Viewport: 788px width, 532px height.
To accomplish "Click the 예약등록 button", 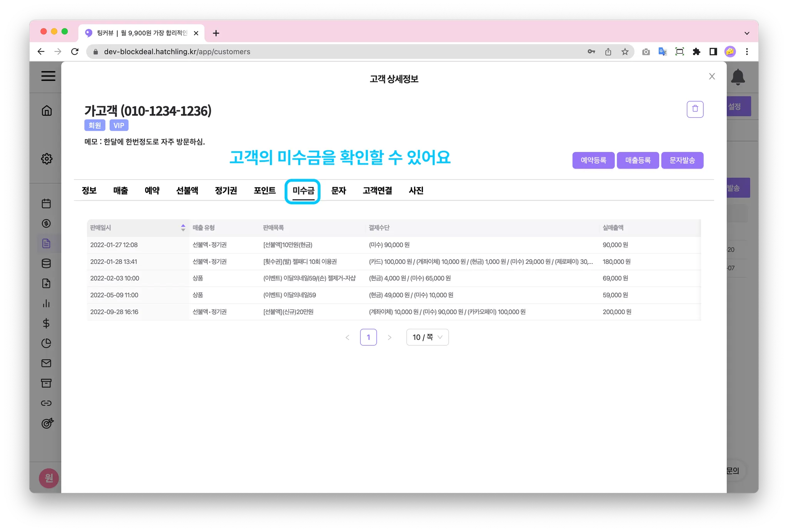I will 593,160.
